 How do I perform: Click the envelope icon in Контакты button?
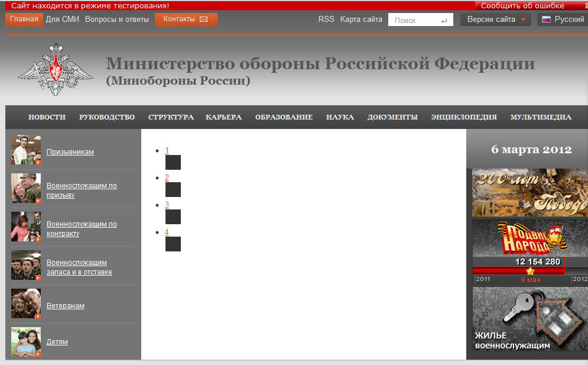204,20
